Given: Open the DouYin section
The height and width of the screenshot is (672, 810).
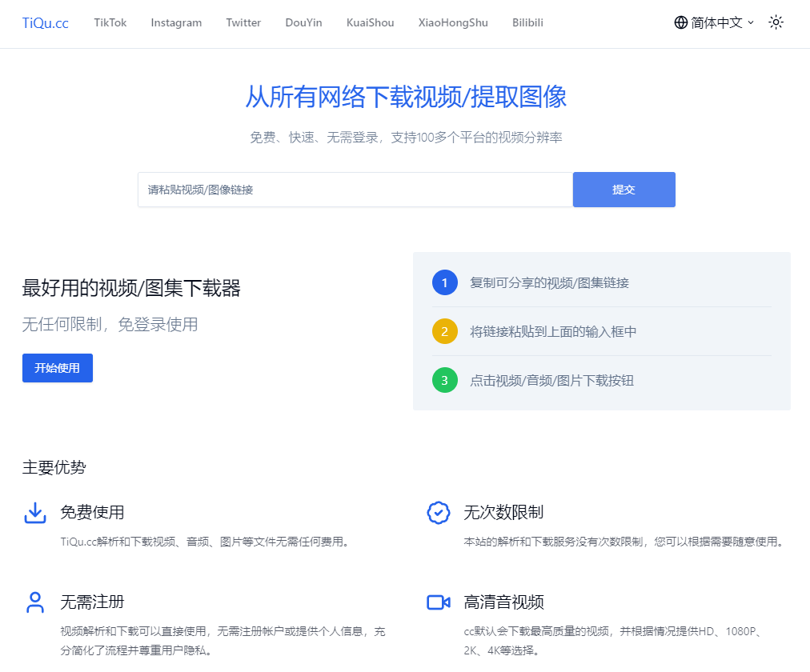Looking at the screenshot, I should pyautogui.click(x=303, y=22).
